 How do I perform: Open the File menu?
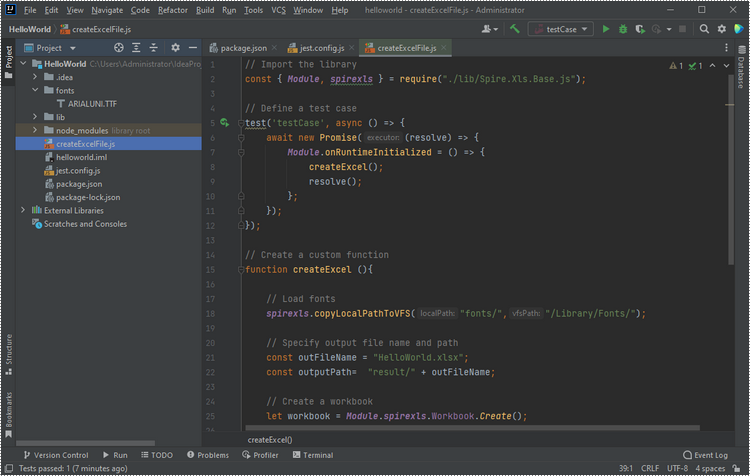click(30, 10)
